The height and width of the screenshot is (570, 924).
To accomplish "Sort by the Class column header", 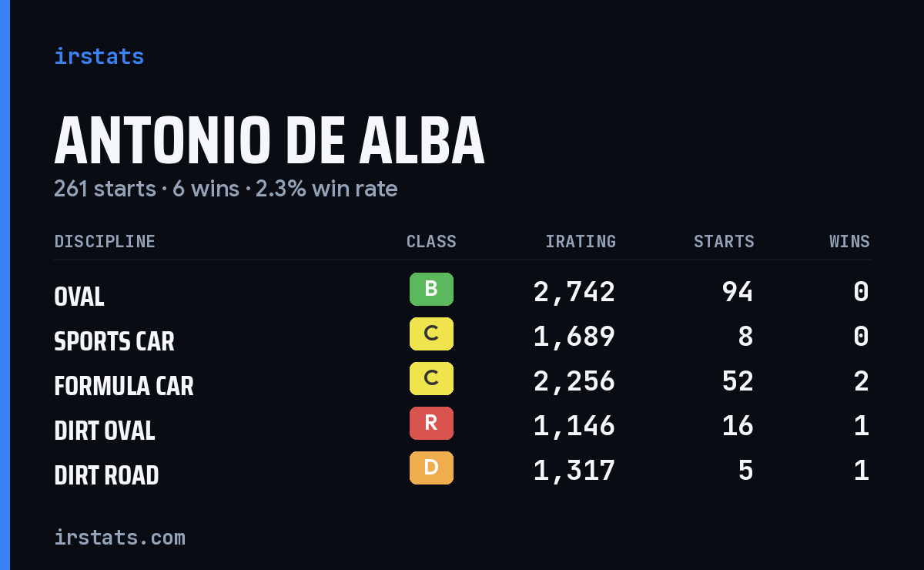I will (431, 241).
